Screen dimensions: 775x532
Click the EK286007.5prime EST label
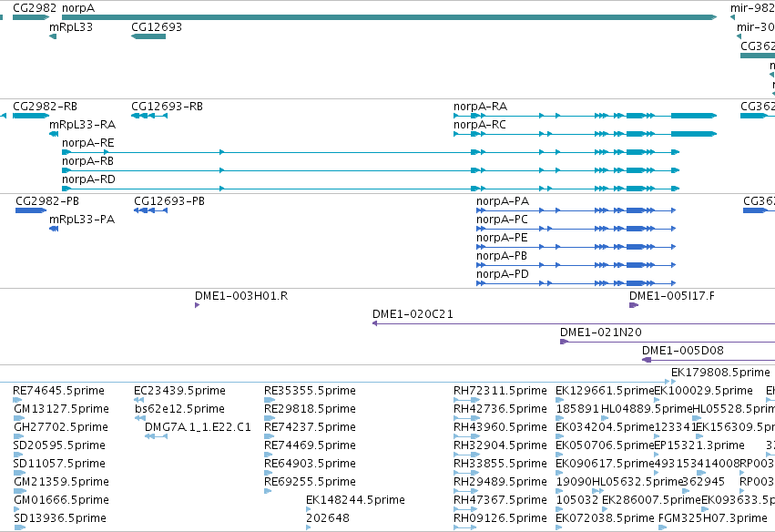651,500
